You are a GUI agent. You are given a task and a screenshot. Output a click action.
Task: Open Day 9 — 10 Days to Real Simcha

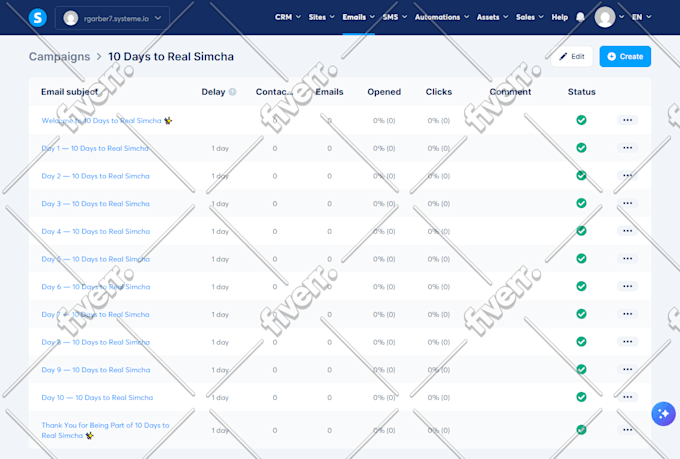pos(96,370)
